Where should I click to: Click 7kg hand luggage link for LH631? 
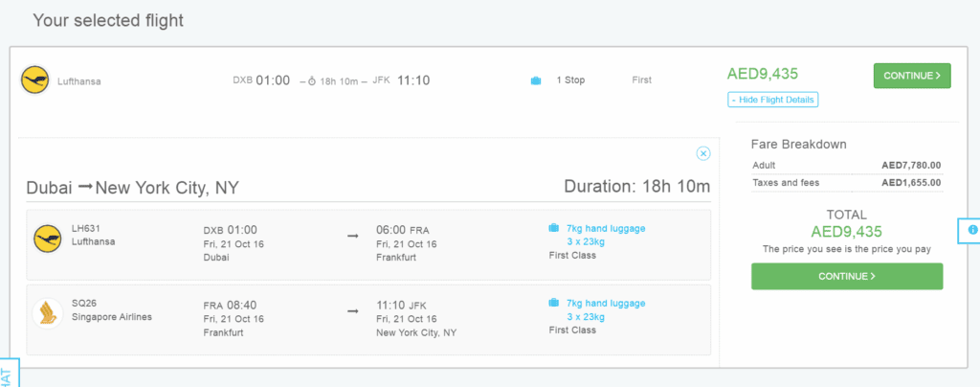coord(606,228)
